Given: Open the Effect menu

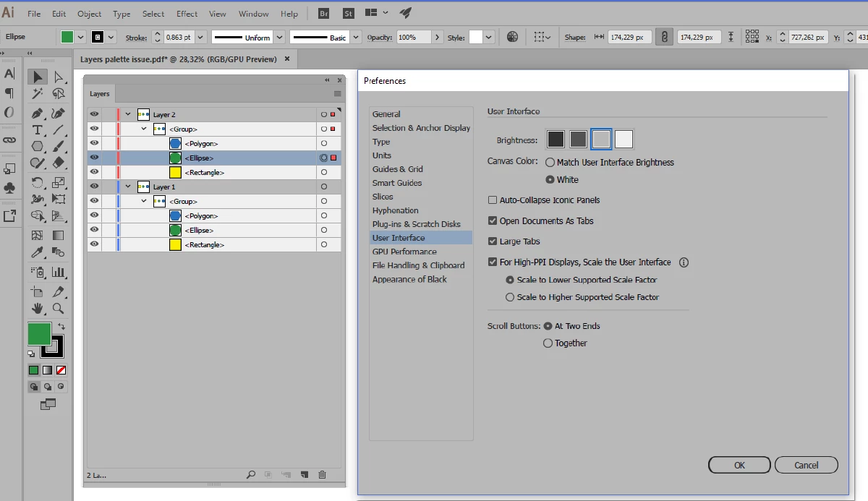Looking at the screenshot, I should pos(187,14).
